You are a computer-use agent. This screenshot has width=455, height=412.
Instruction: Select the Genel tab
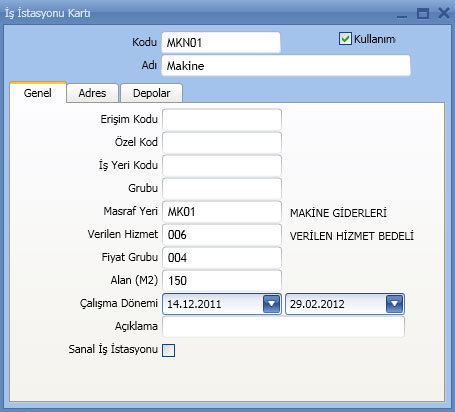[x=38, y=93]
